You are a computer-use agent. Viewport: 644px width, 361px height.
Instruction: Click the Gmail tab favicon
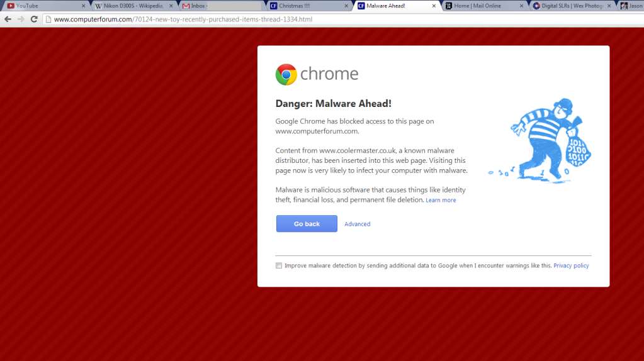[186, 6]
